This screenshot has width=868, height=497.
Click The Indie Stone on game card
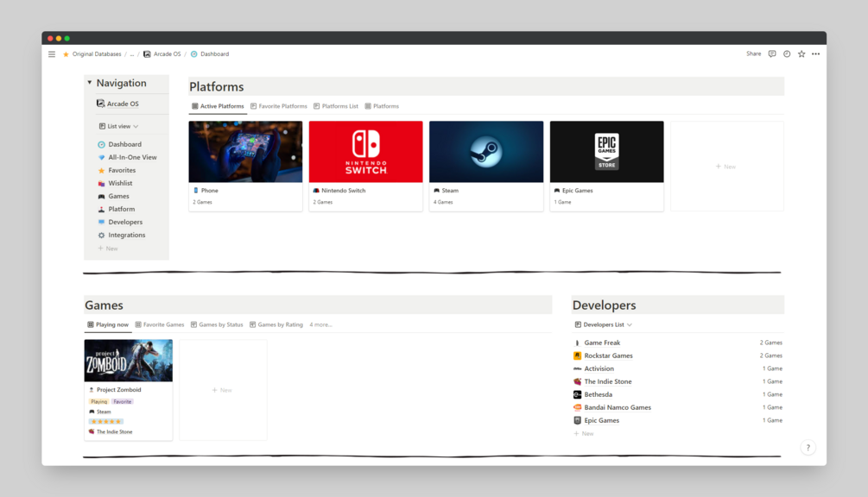(x=115, y=431)
